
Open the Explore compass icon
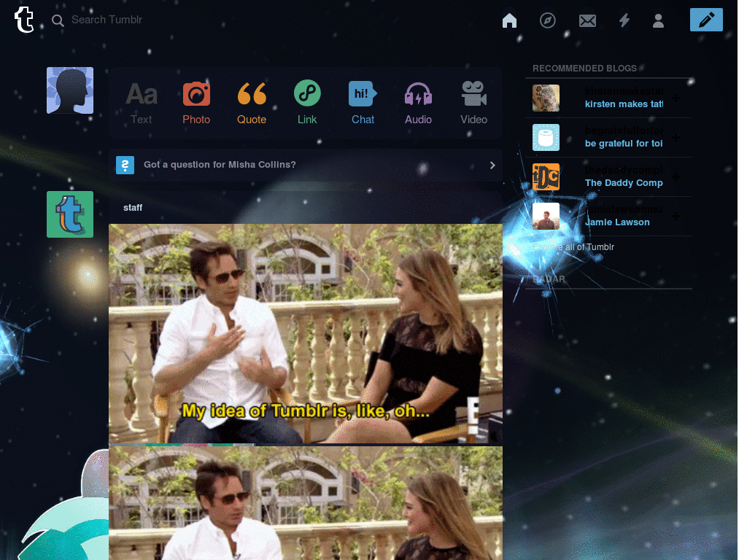click(x=548, y=20)
